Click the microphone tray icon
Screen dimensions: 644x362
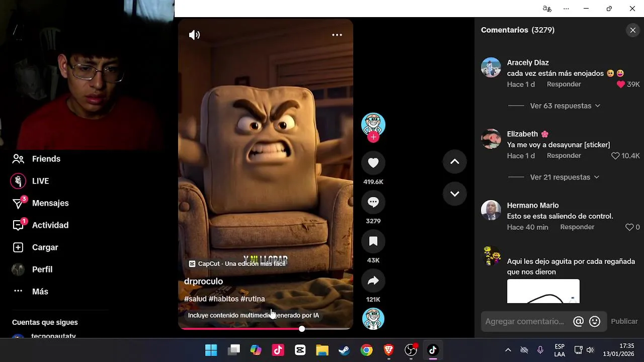coord(540,350)
